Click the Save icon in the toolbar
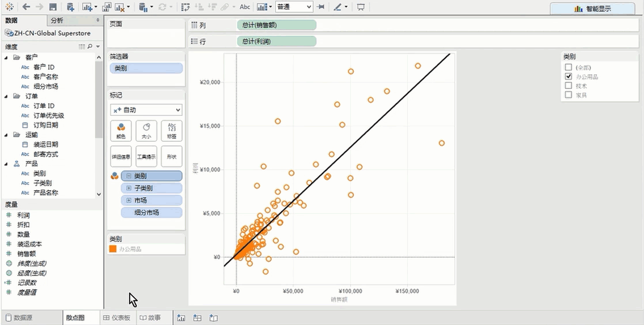The width and height of the screenshot is (644, 325). click(53, 7)
